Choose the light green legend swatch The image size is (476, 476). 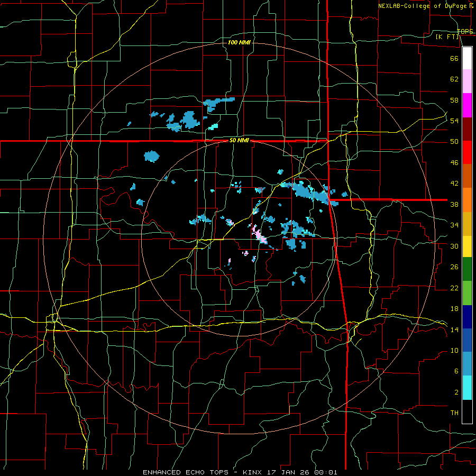click(x=467, y=293)
